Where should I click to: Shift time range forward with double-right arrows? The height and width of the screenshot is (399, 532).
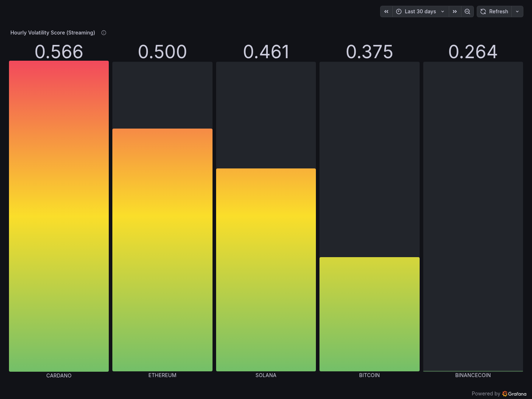coord(455,11)
